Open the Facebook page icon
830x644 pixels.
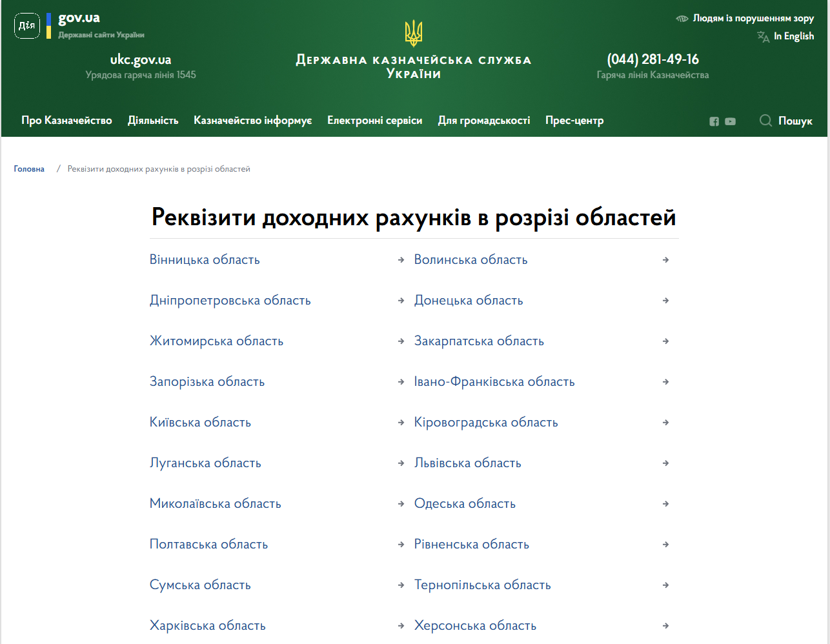714,121
